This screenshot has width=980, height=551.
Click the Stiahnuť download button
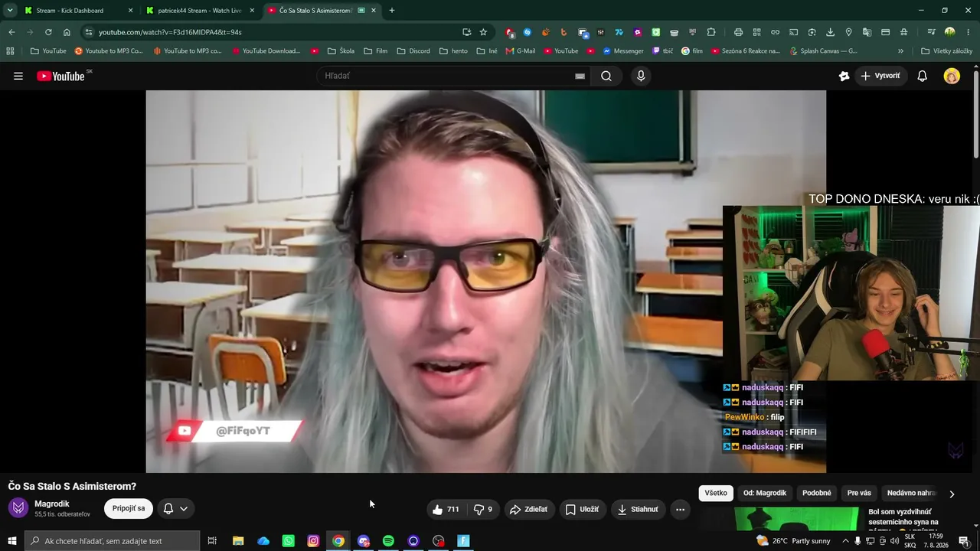pos(638,509)
